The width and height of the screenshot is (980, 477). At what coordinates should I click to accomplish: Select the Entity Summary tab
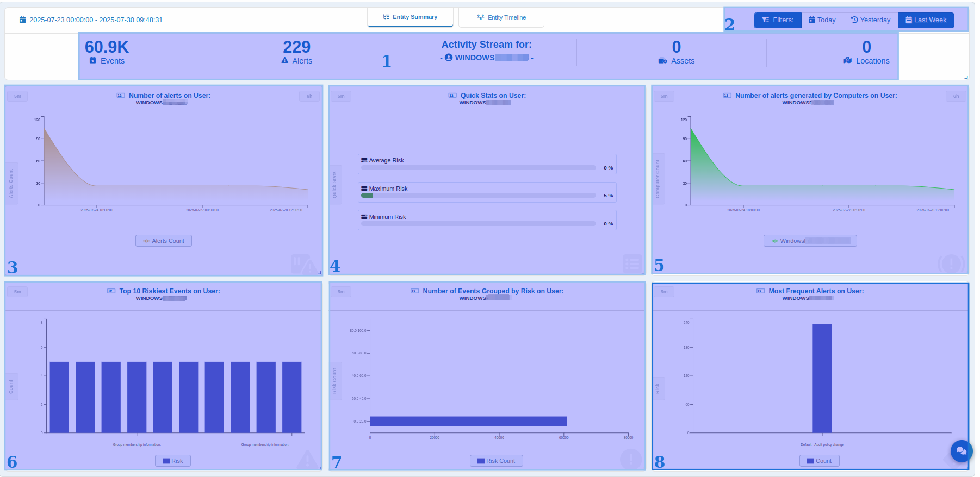coord(410,17)
